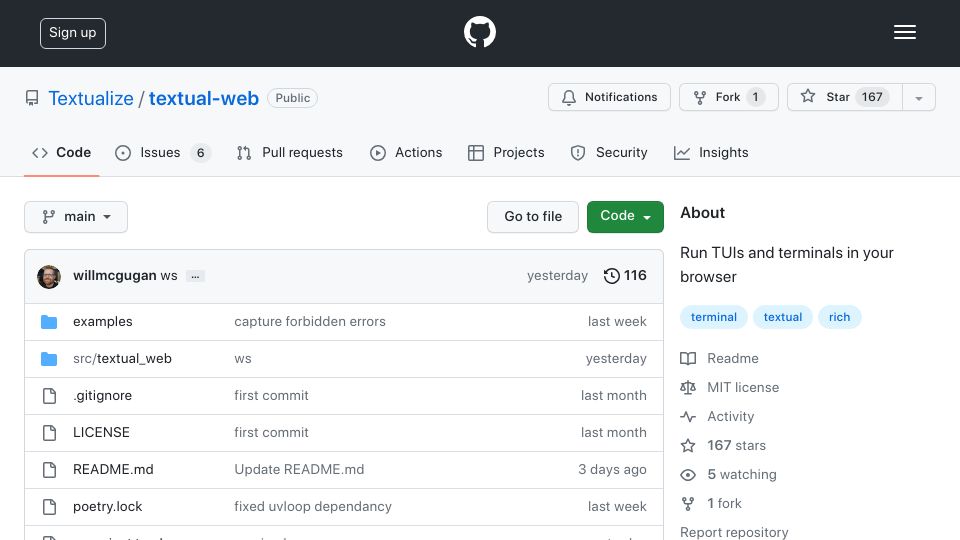This screenshot has height=540, width=960.
Task: Open the Insights tab
Action: (x=711, y=152)
